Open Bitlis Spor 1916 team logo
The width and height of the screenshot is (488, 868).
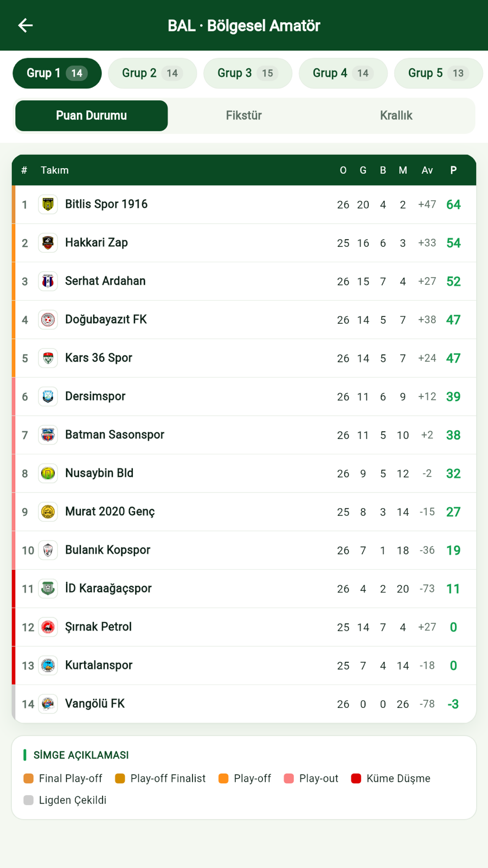[x=48, y=205]
